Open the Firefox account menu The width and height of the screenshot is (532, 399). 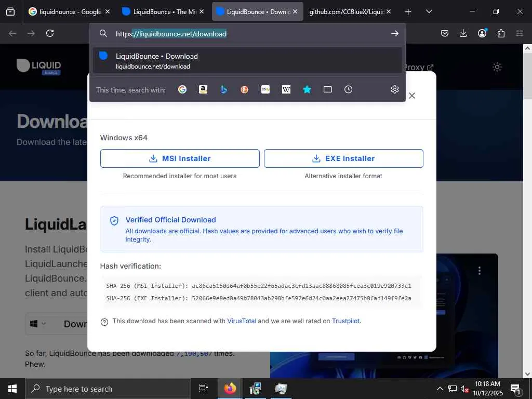[482, 33]
